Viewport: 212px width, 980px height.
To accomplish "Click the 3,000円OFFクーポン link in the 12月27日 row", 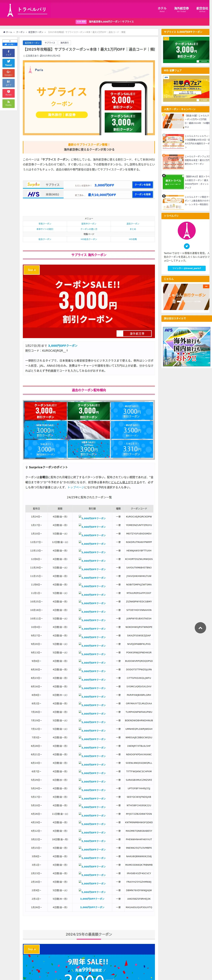I will (92, 543).
